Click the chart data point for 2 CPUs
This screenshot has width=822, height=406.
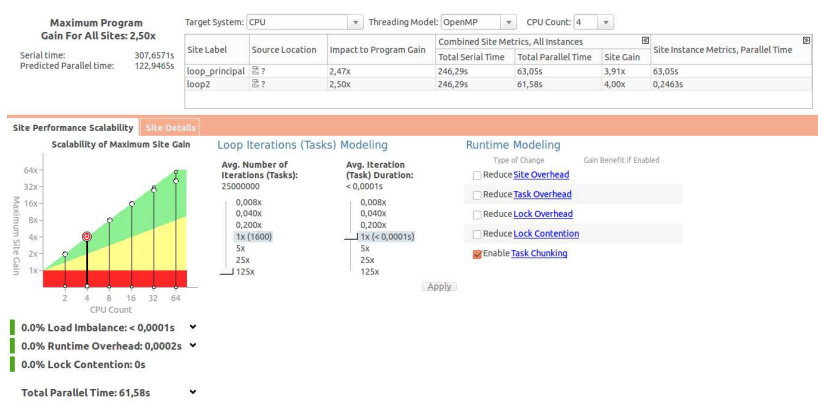coord(65,254)
